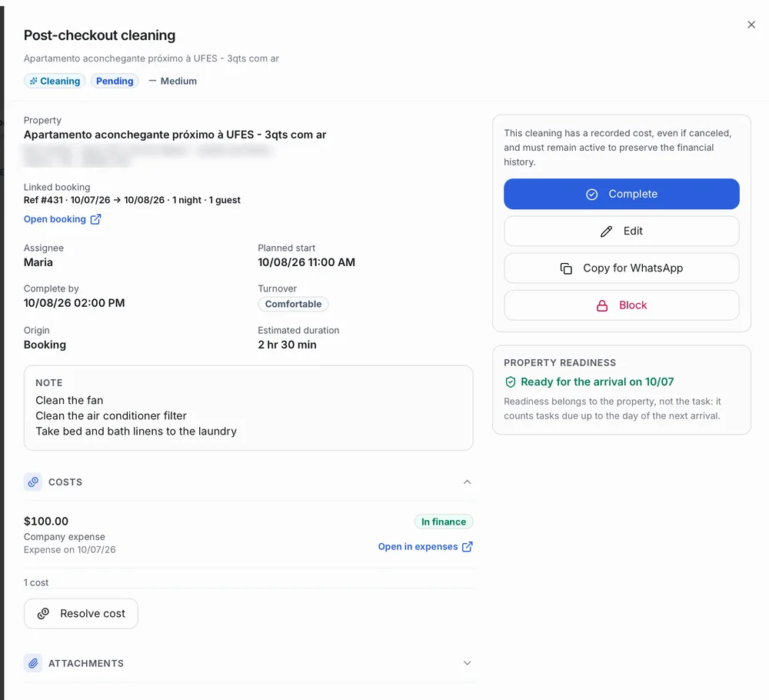Click the Pending status badge
The width and height of the screenshot is (769, 700).
click(115, 81)
